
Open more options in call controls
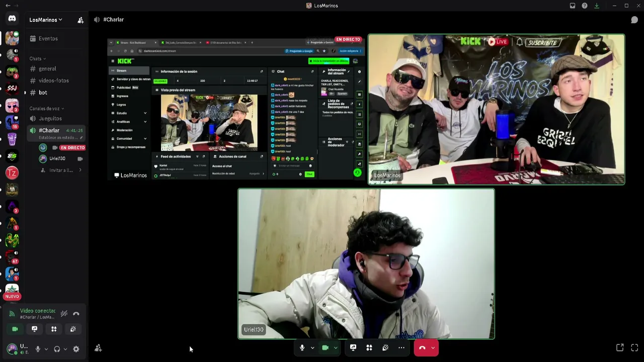coord(401,347)
